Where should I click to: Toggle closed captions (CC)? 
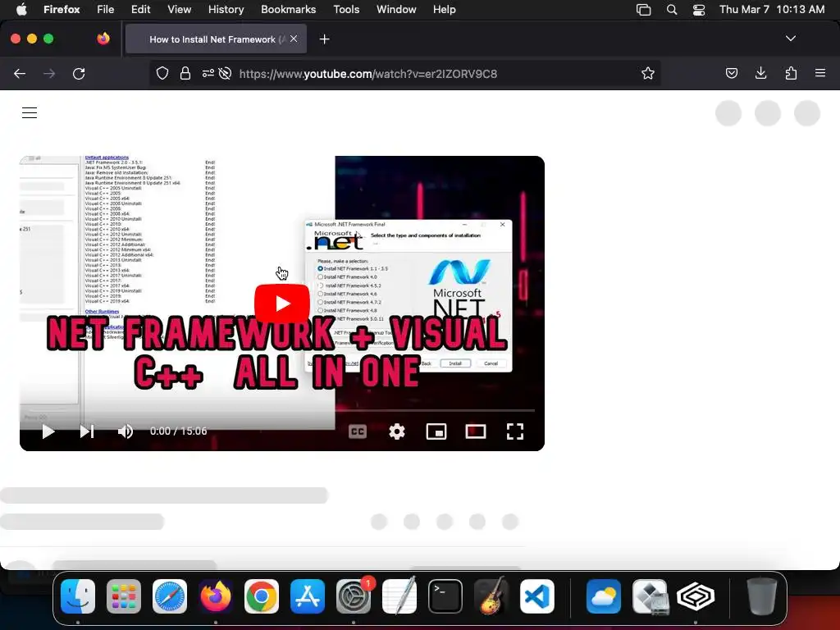click(358, 431)
